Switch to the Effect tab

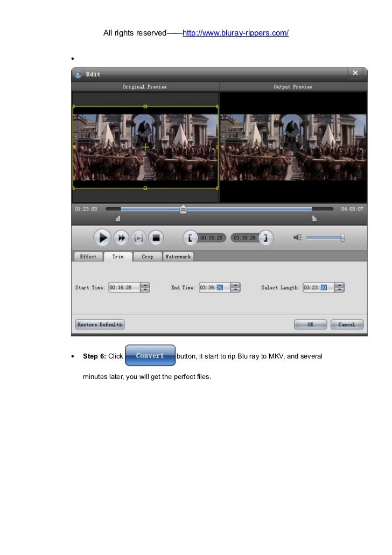(88, 257)
